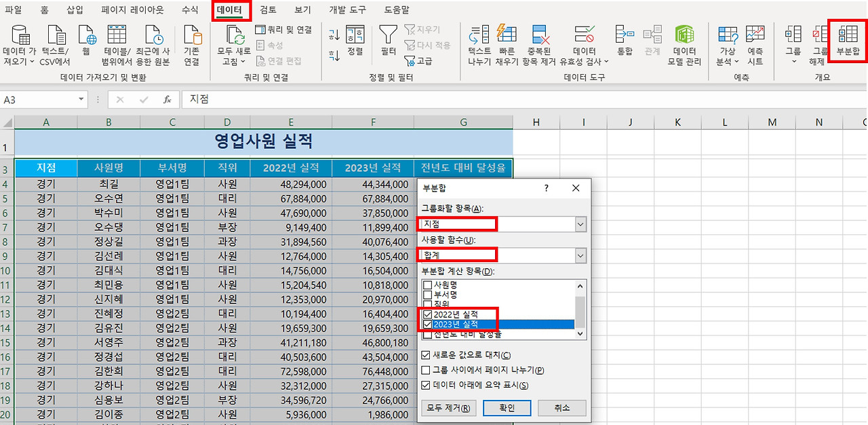The width and height of the screenshot is (868, 425).
Task: Open 고급 filter options
Action: [418, 61]
